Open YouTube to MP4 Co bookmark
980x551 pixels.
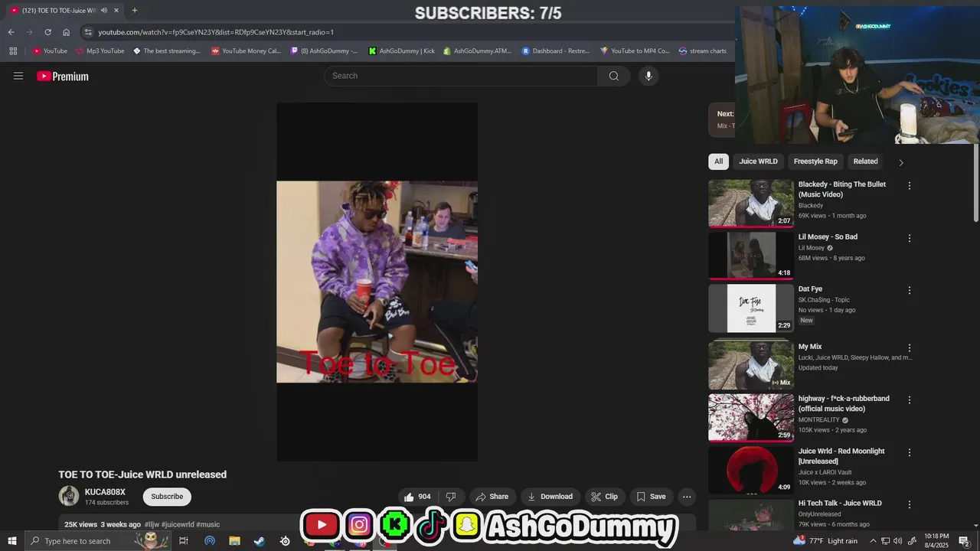(635, 51)
